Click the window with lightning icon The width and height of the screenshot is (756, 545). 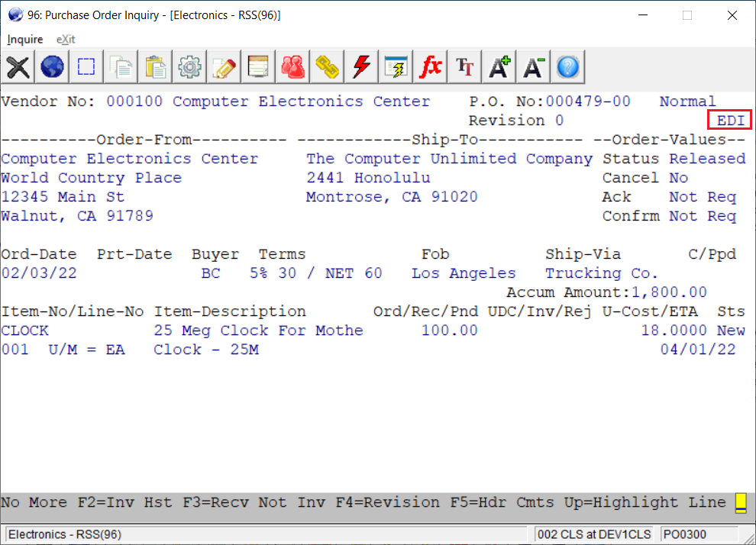[396, 66]
